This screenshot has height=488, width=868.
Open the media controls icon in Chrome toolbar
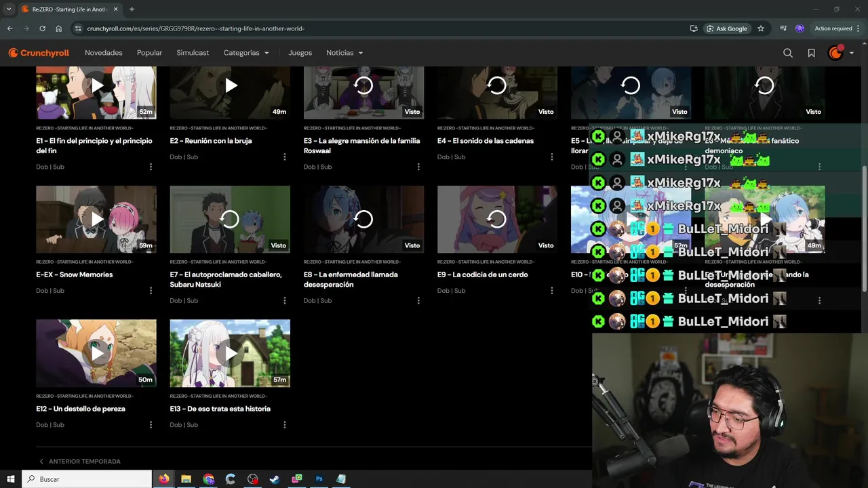[x=783, y=28]
